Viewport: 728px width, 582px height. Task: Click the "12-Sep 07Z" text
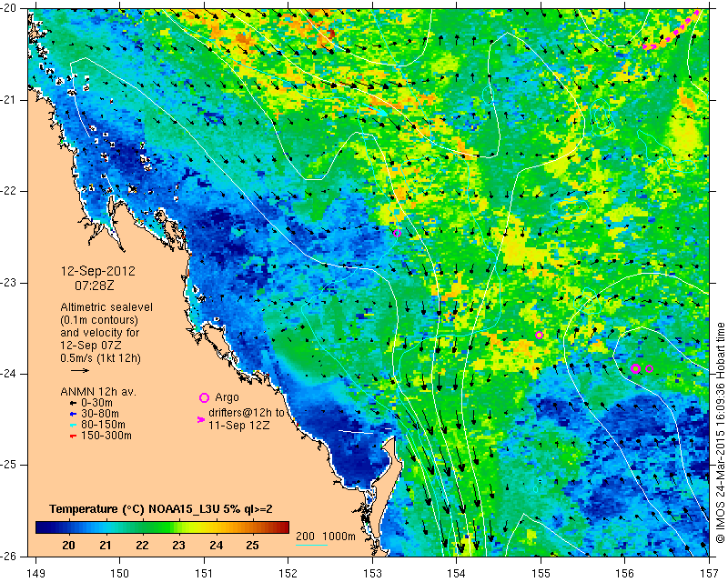point(90,346)
